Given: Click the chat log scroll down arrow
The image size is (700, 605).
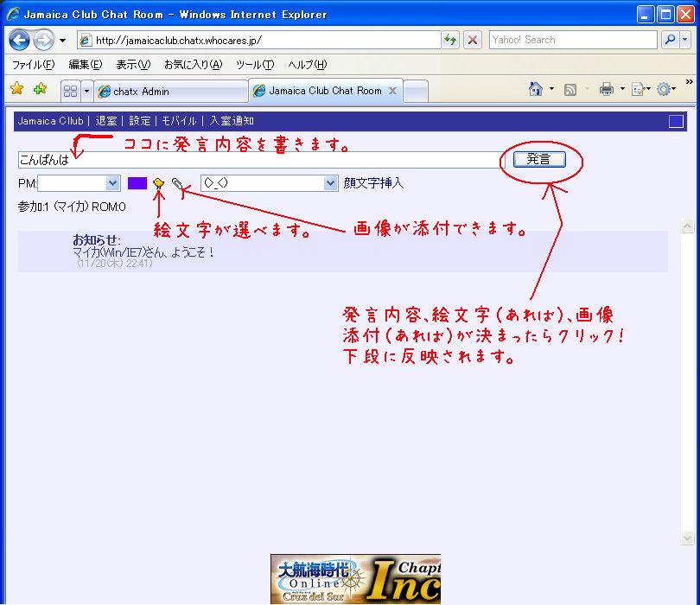Looking at the screenshot, I should point(687,538).
